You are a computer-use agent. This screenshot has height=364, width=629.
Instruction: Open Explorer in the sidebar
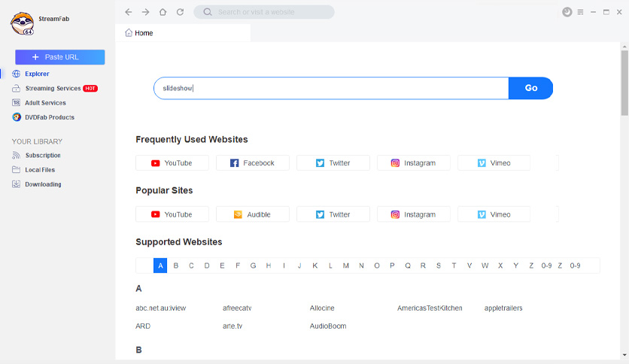click(37, 74)
